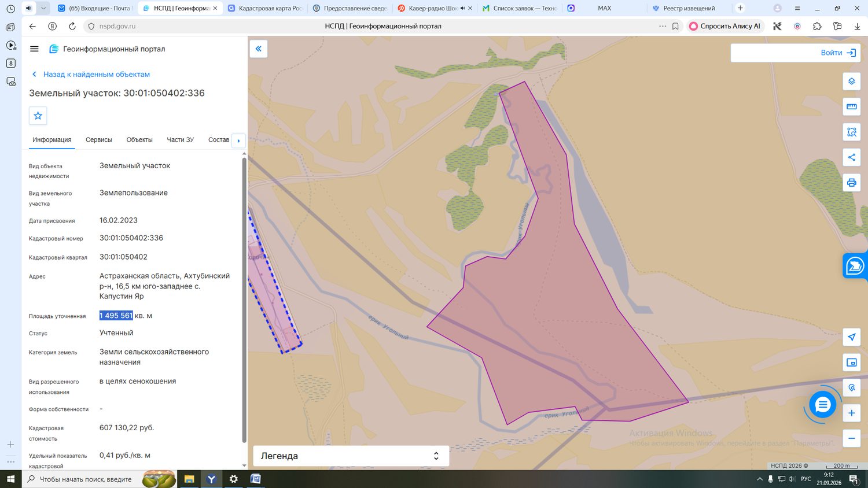Open the Состав tab
Screen dimensions: 868x488
point(219,140)
